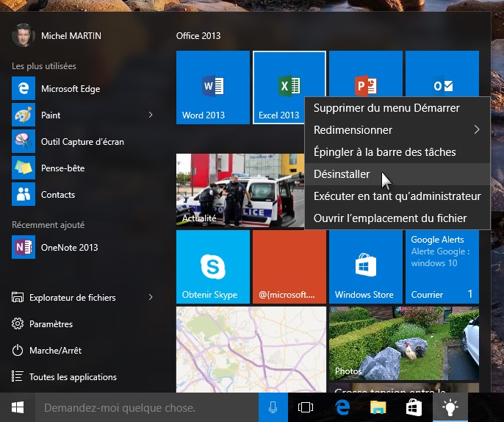Select Désinstaller in the context menu
This screenshot has height=422, width=504.
342,174
